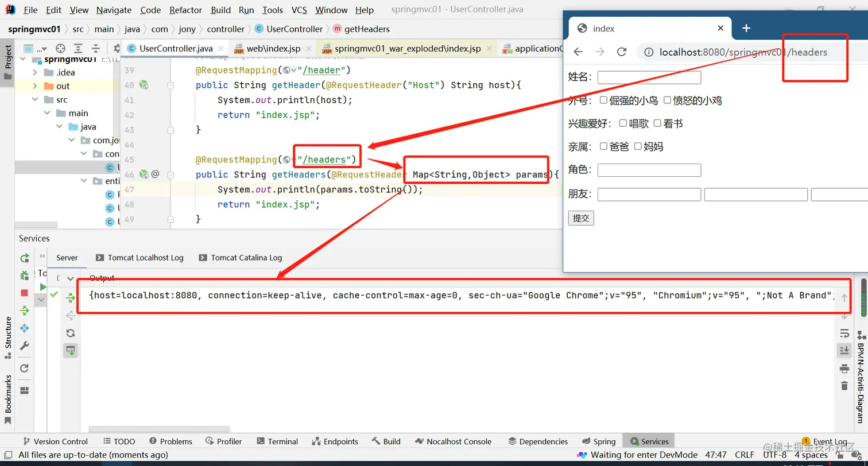Stop the server with red square icon
The image size is (868, 466).
[x=24, y=293]
